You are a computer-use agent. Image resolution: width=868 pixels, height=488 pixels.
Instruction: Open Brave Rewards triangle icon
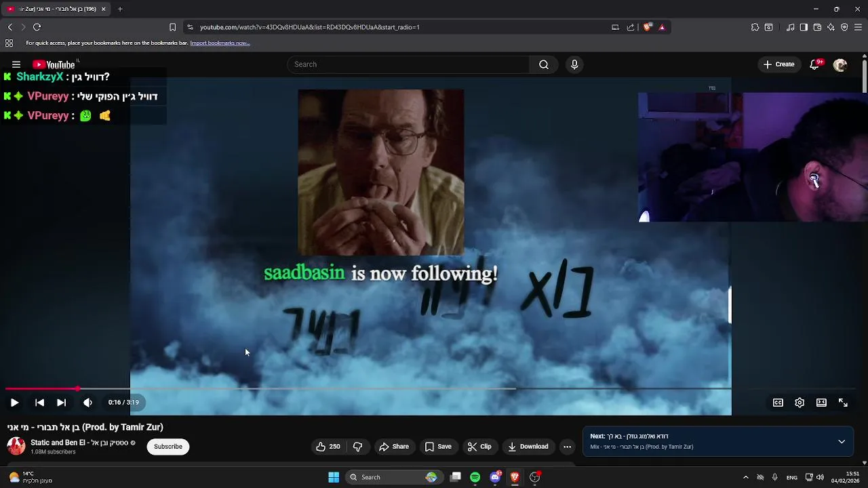click(662, 27)
